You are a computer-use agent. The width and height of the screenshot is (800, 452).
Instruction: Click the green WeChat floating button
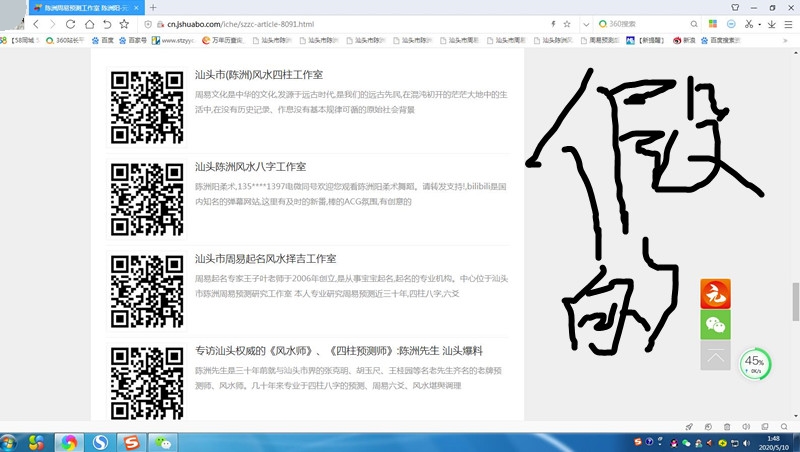[x=715, y=325]
